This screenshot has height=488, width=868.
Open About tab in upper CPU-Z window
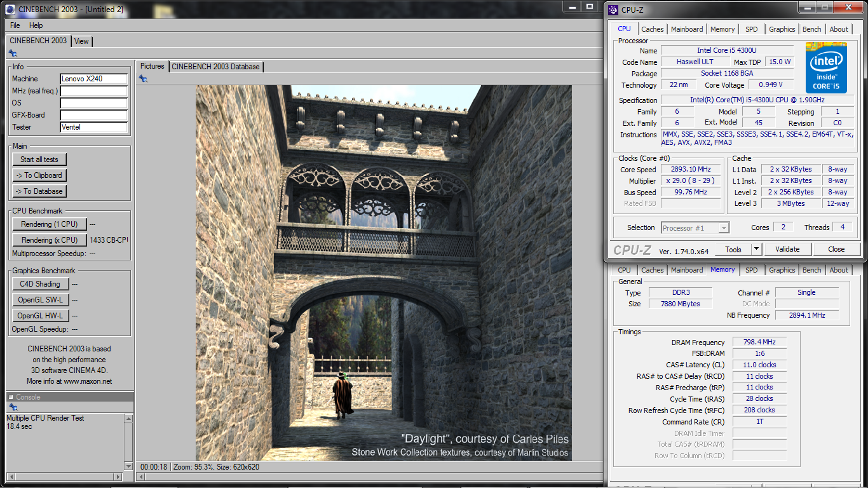pos(839,29)
